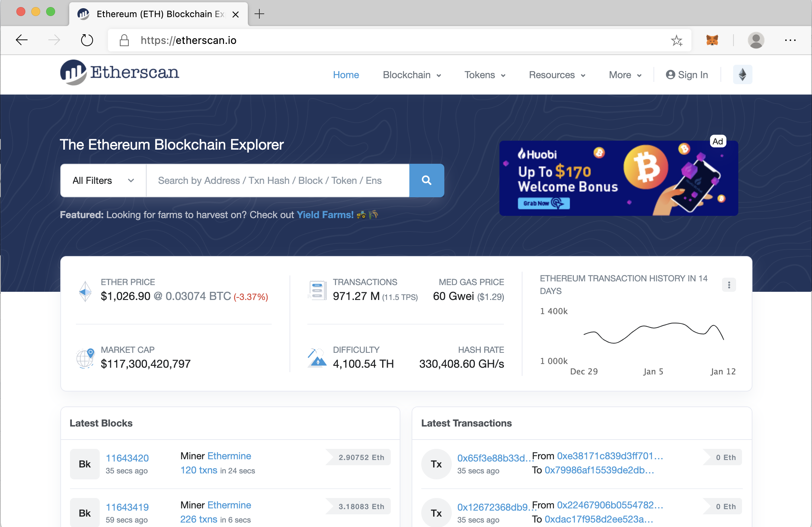
Task: Click the Sign In button
Action: 687,74
